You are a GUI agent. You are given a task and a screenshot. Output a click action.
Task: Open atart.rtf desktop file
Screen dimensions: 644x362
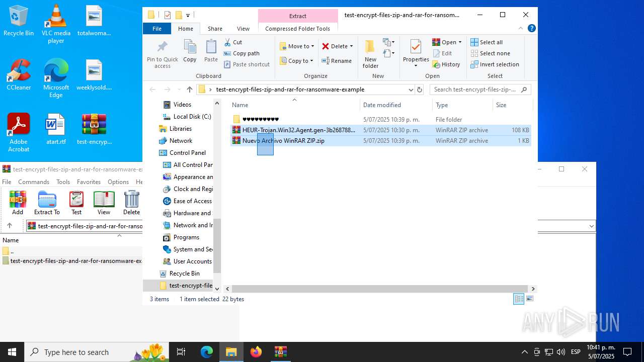56,129
